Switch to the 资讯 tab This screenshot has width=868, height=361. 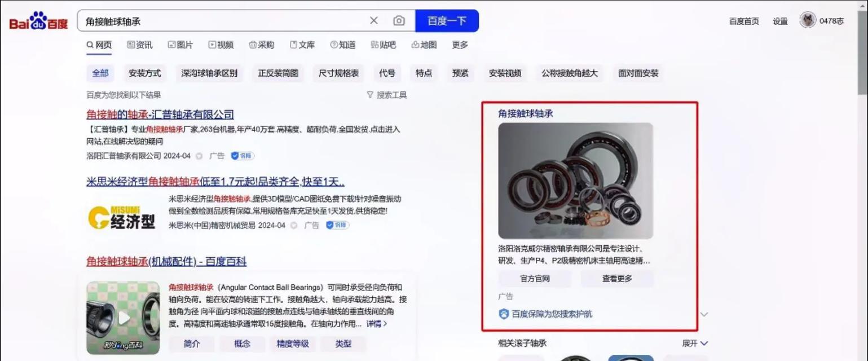(140, 45)
